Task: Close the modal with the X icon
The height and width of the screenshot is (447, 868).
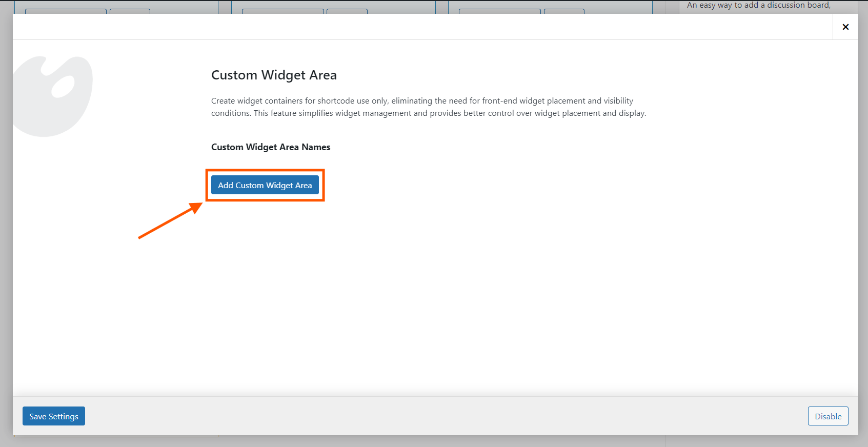Action: click(x=845, y=27)
